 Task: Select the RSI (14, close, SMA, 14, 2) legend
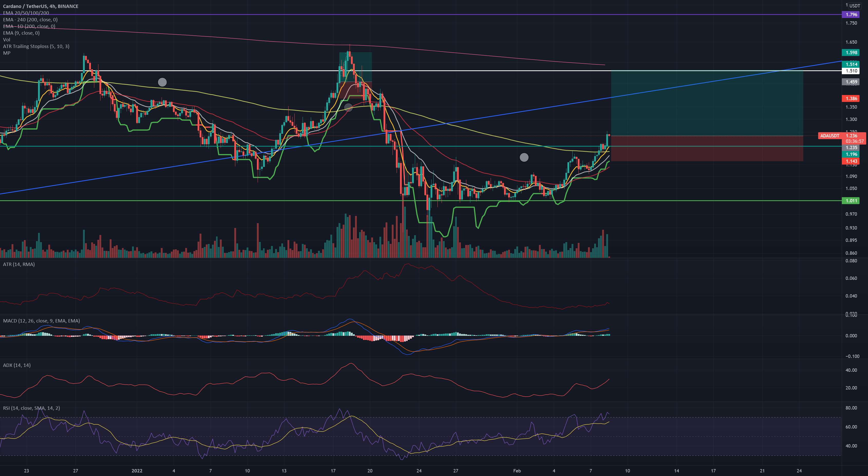tap(31, 408)
